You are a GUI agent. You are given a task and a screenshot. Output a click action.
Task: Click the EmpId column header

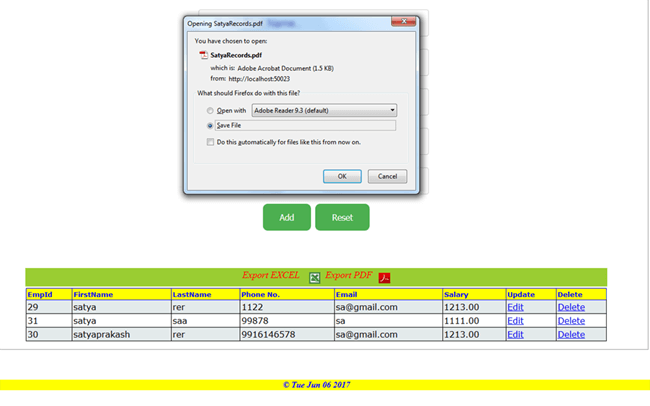pyautogui.click(x=49, y=294)
